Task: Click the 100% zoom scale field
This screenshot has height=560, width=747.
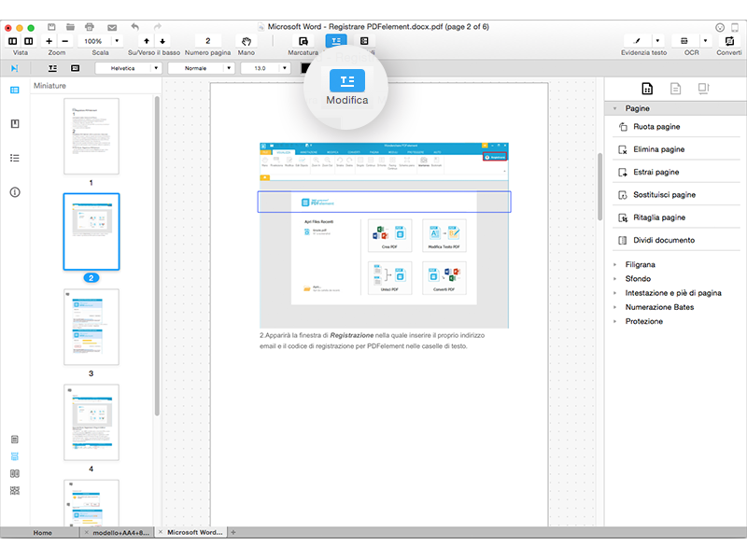Action: [93, 41]
